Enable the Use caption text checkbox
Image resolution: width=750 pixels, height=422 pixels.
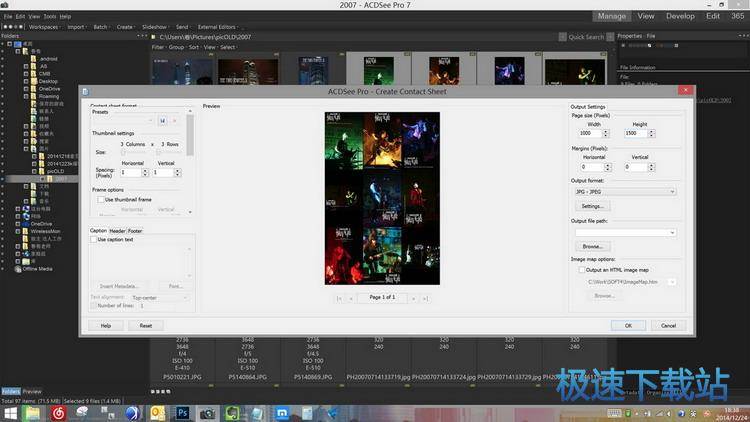click(94, 240)
